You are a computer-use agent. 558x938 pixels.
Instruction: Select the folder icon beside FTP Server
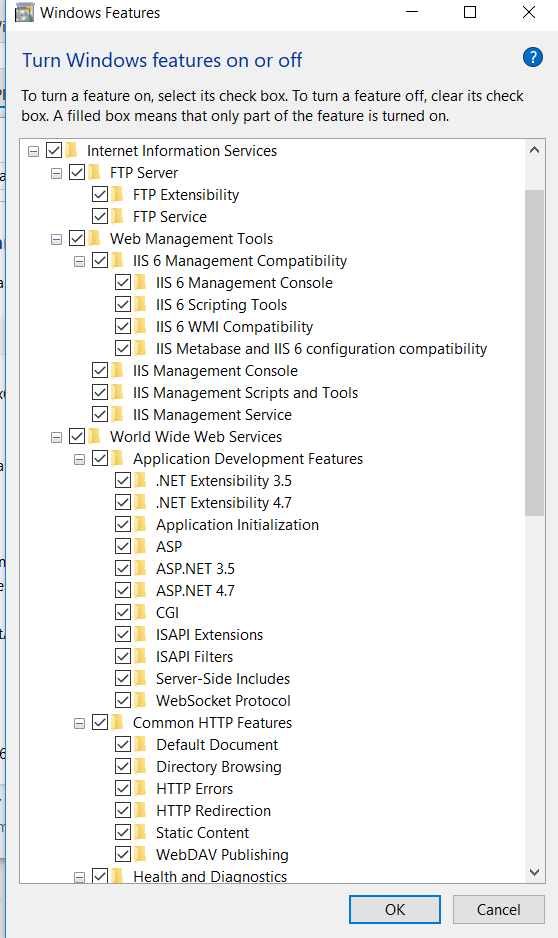94,172
